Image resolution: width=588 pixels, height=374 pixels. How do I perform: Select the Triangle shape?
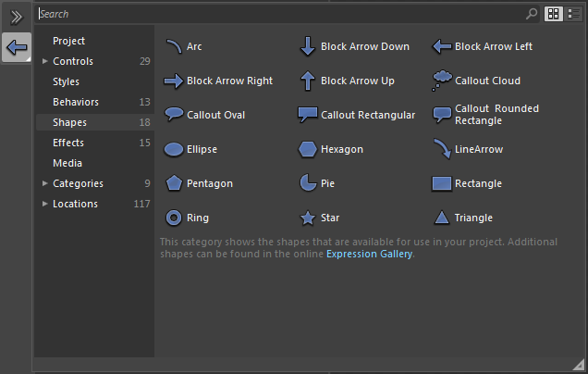click(463, 218)
